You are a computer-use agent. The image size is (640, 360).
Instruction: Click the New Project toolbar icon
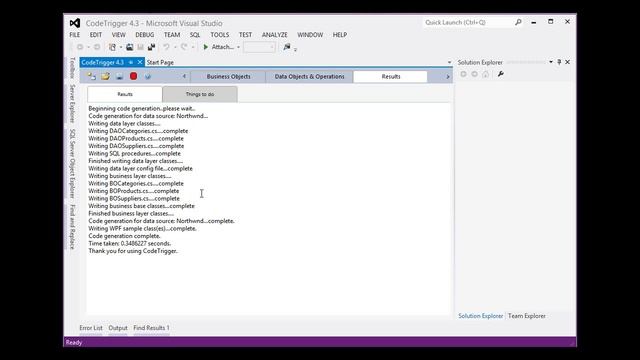112,47
